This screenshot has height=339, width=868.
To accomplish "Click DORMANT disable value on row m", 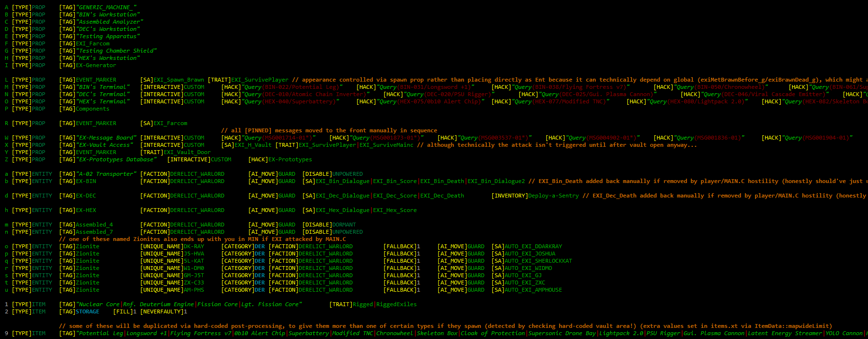I will (344, 225).
